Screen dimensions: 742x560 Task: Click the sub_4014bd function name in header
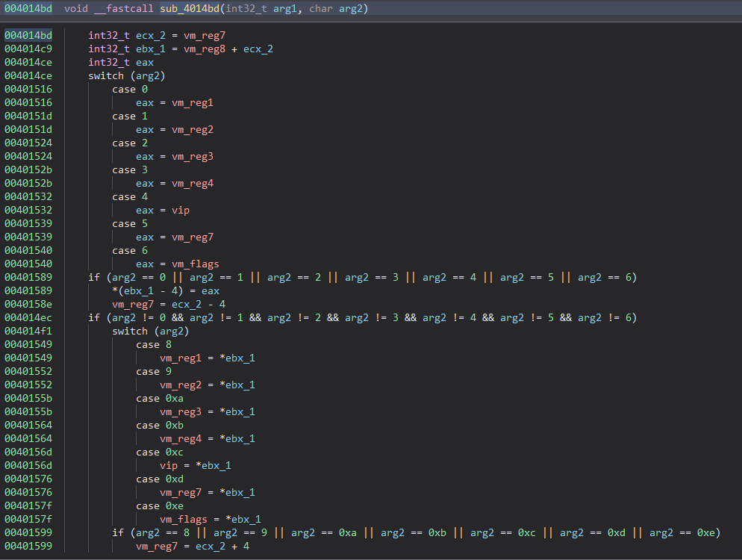tap(188, 9)
